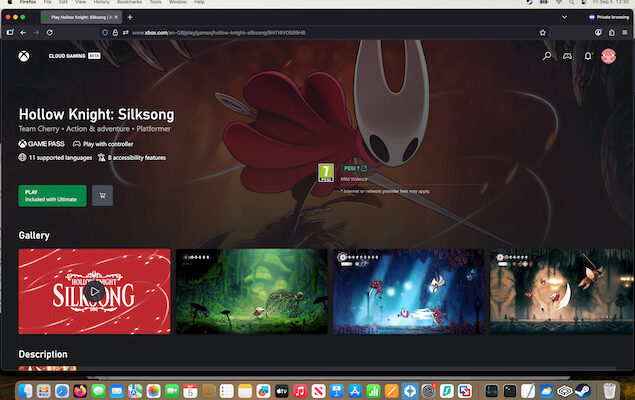The width and height of the screenshot is (635, 400).
Task: Open the green forest gallery screenshot
Action: (x=251, y=291)
